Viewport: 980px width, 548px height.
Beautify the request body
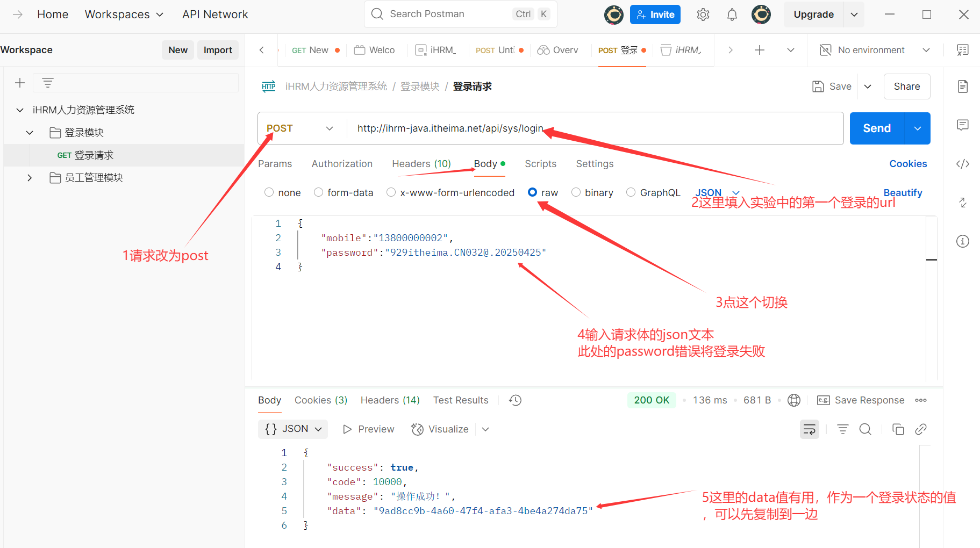point(903,192)
